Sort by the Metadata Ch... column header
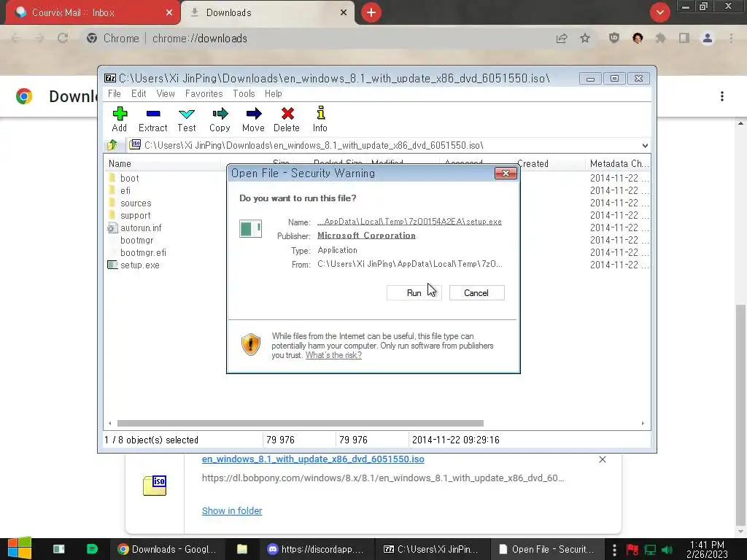The height and width of the screenshot is (560, 747). [618, 163]
